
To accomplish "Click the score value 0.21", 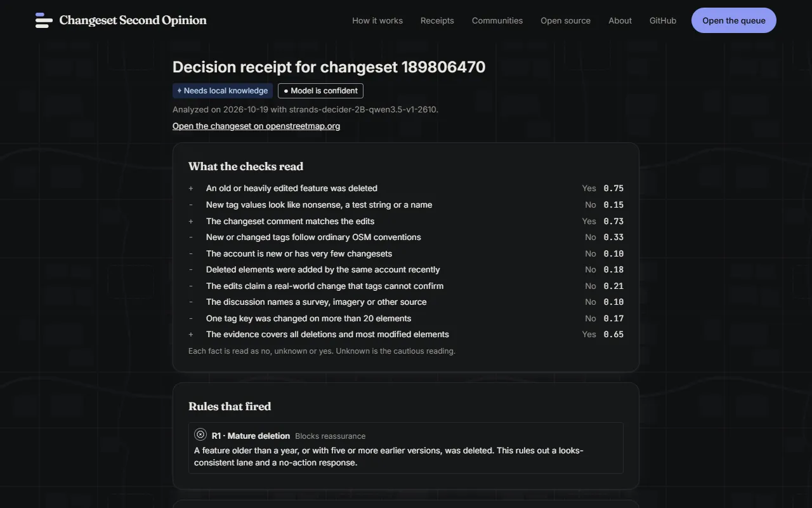I will pyautogui.click(x=613, y=286).
